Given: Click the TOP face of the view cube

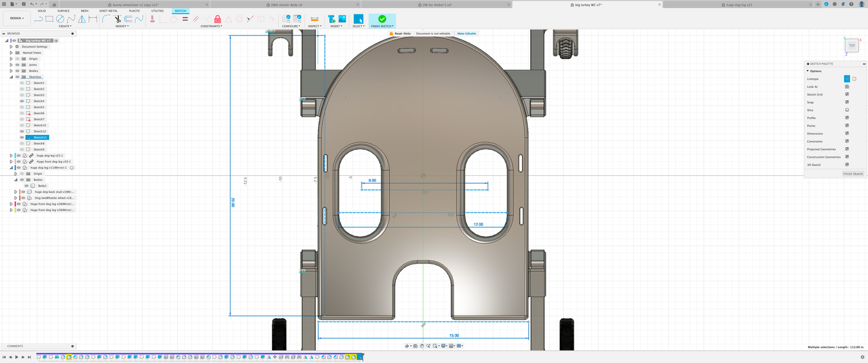Looking at the screenshot, I should click(852, 46).
